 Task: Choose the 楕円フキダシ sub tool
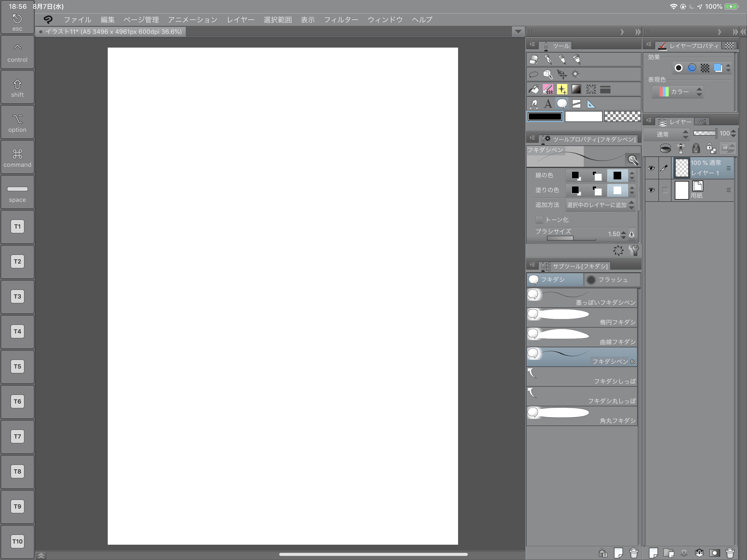pos(582,317)
